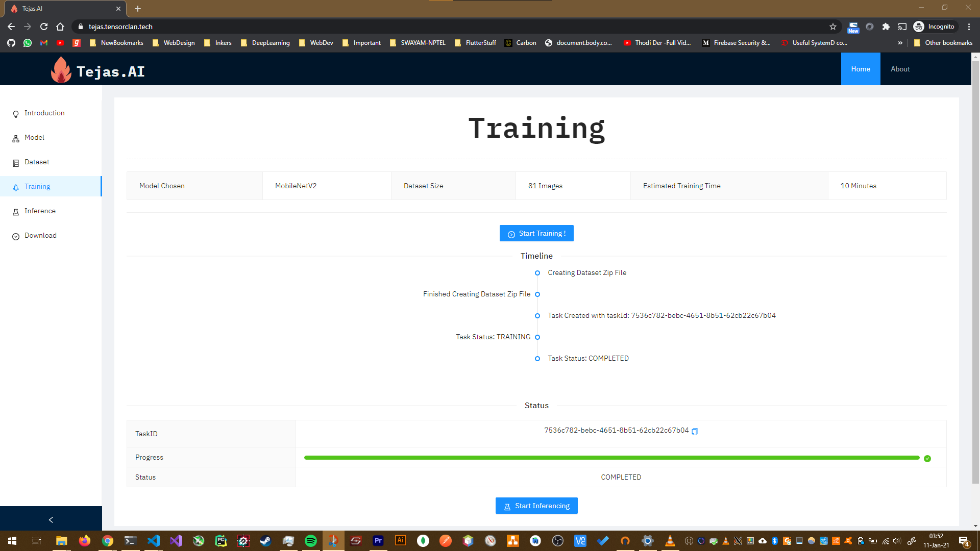Collapse the sidebar with chevron arrow

(51, 519)
